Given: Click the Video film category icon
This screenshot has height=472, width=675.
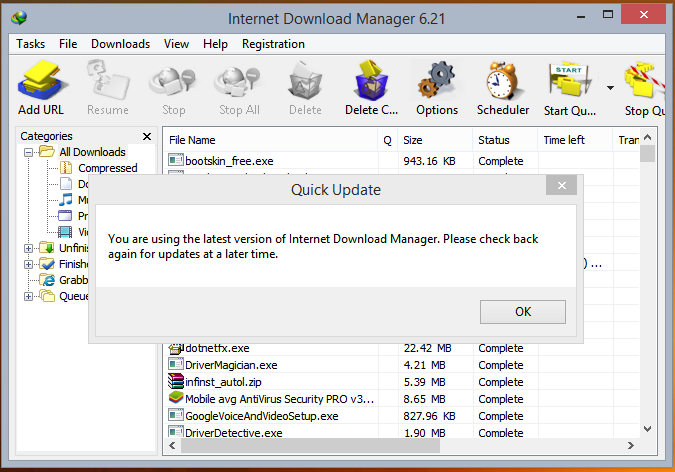Looking at the screenshot, I should coord(65,232).
